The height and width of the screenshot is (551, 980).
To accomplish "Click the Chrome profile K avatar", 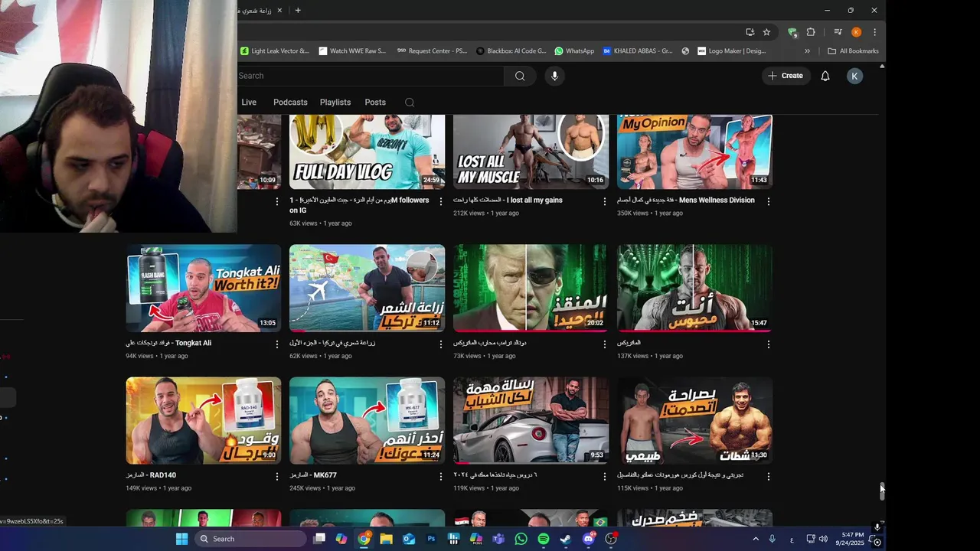I will click(856, 32).
